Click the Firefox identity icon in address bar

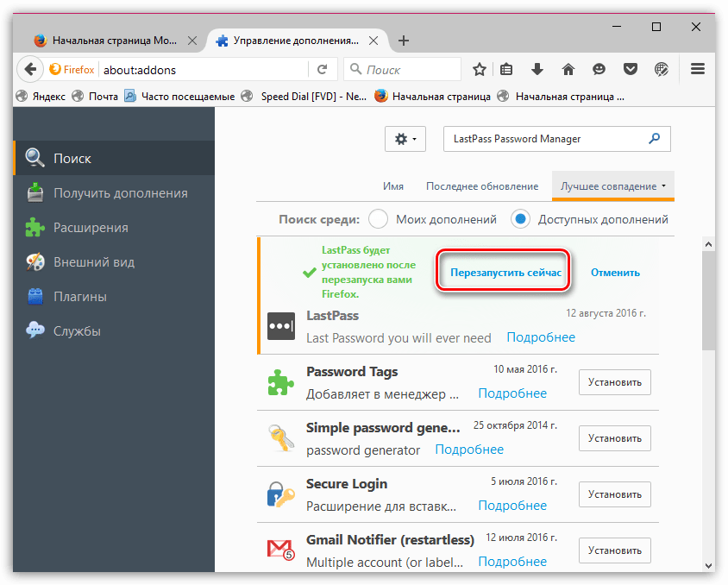click(x=72, y=70)
